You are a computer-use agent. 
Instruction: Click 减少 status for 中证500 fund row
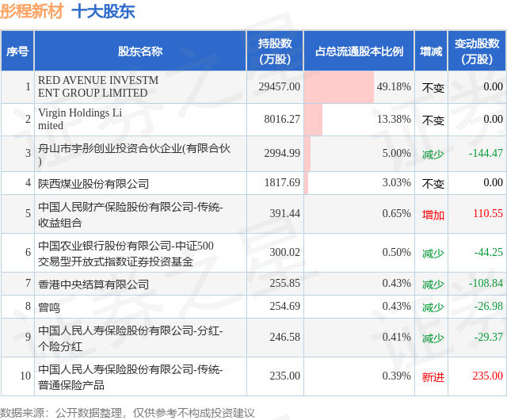click(433, 254)
